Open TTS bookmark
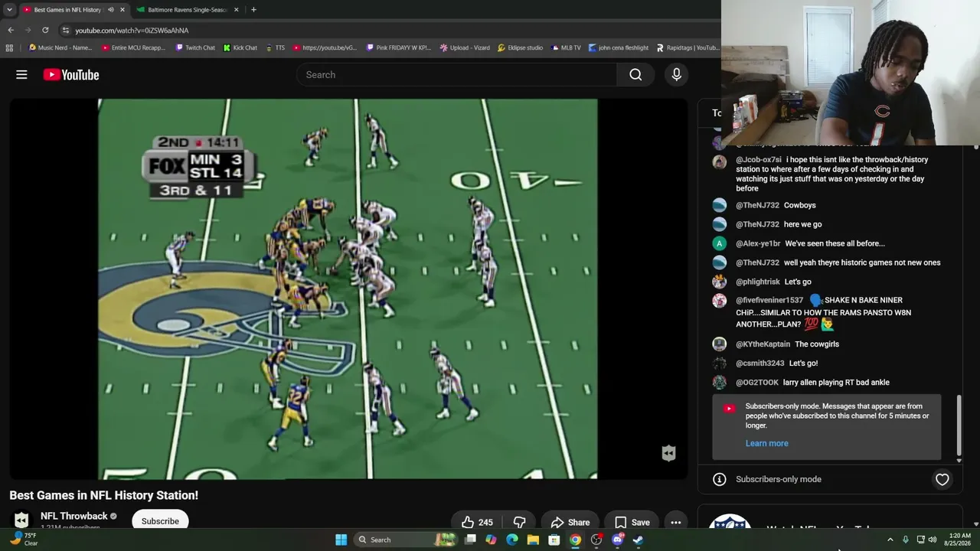 tap(275, 47)
